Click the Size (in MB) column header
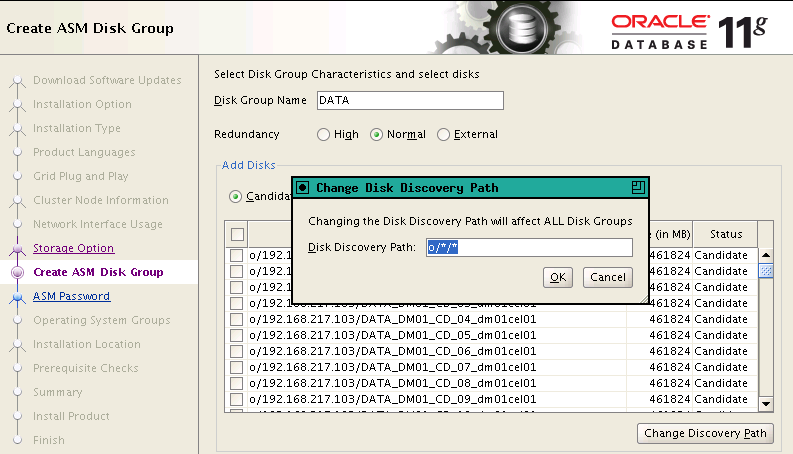793x454 pixels. pos(669,234)
